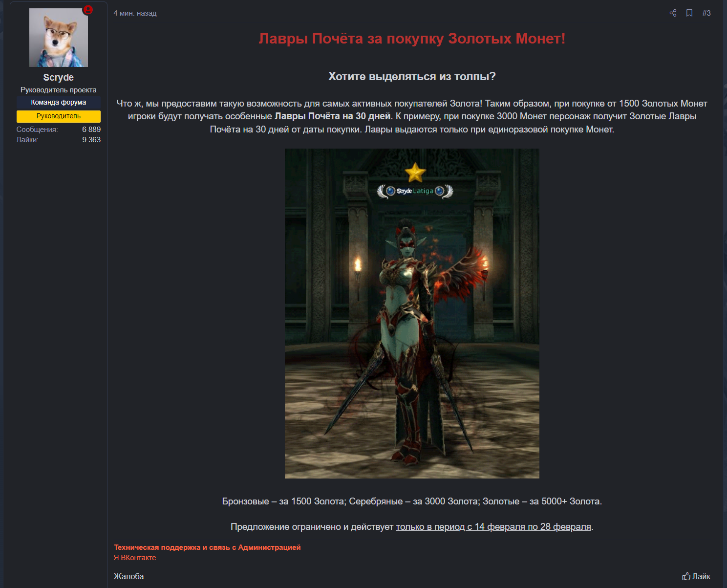Click the share icon on the post
This screenshot has height=588, width=727.
(x=673, y=13)
